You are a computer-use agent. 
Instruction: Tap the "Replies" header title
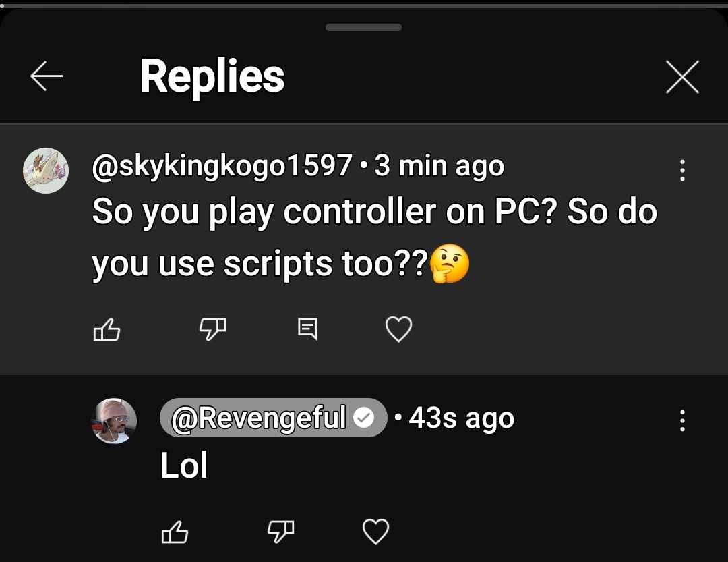pos(212,76)
